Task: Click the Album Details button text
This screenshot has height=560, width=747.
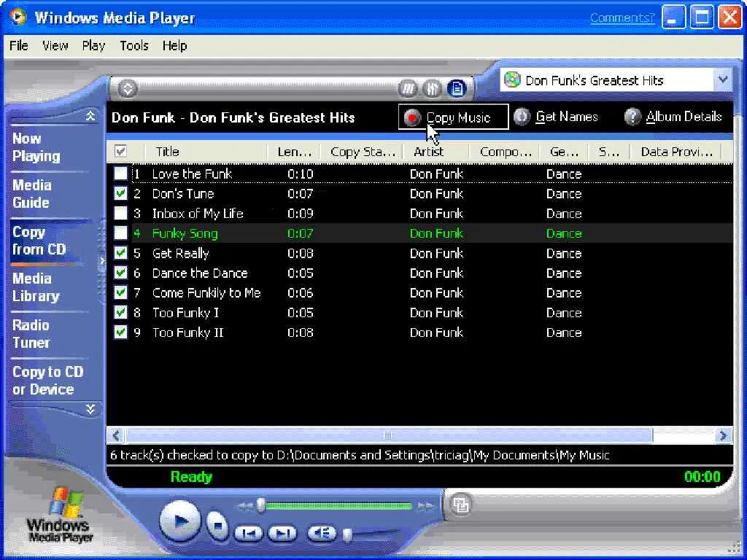Action: coord(684,117)
